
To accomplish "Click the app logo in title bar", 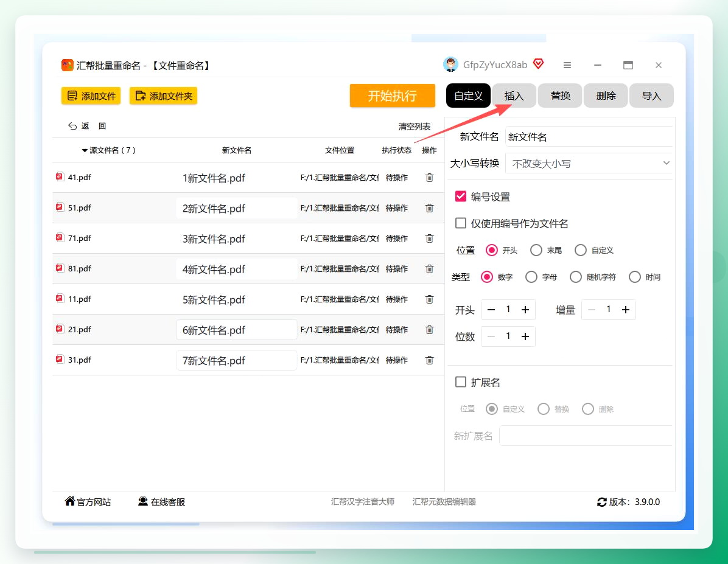I will pos(68,65).
